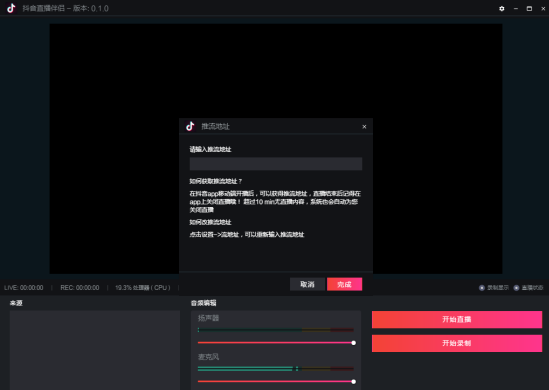This screenshot has height=390, width=549.
Task: Click the 来源 sources panel heading
Action: tap(16, 303)
